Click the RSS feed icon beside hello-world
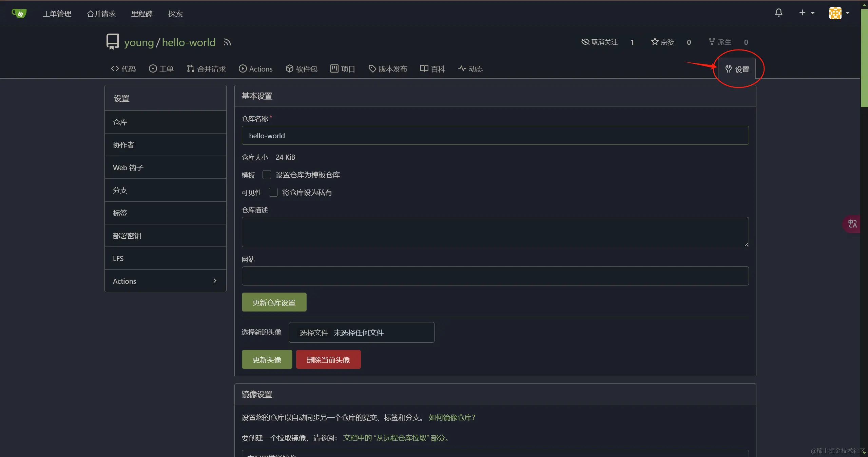 pos(227,42)
